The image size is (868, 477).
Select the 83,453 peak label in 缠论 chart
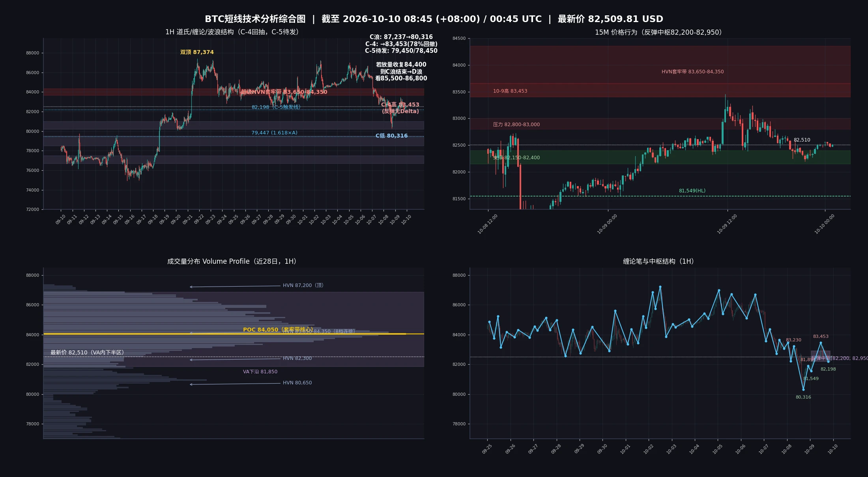coord(821,336)
